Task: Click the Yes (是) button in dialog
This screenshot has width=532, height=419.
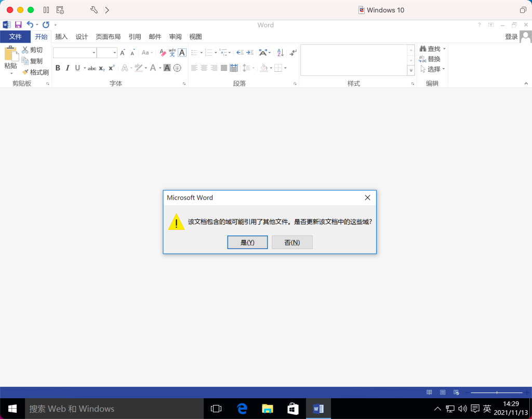Action: (247, 242)
